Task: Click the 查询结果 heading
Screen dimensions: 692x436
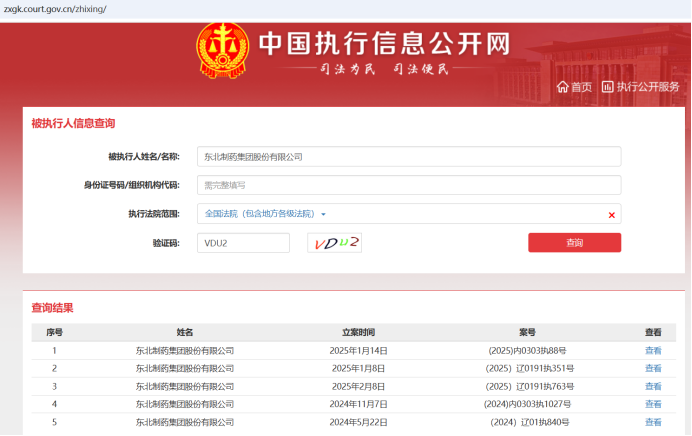Action: pos(52,308)
